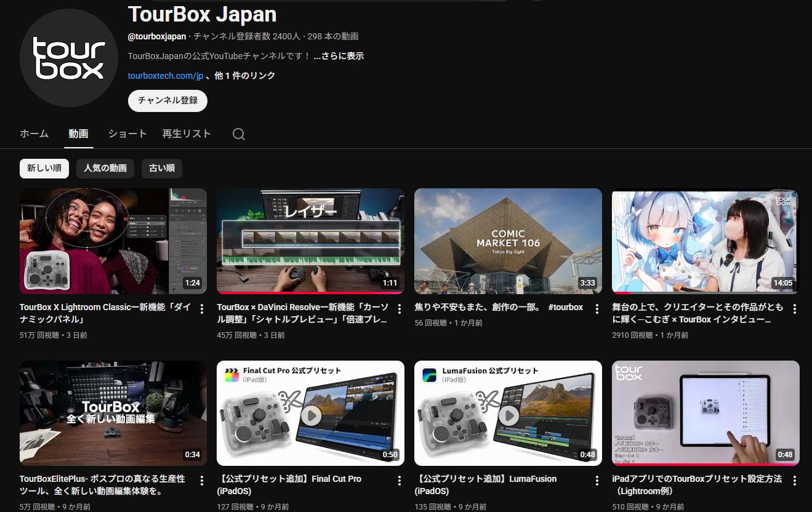Viewport: 812px width, 512px height.
Task: Enable the 新しい順 sort filter
Action: [x=44, y=168]
